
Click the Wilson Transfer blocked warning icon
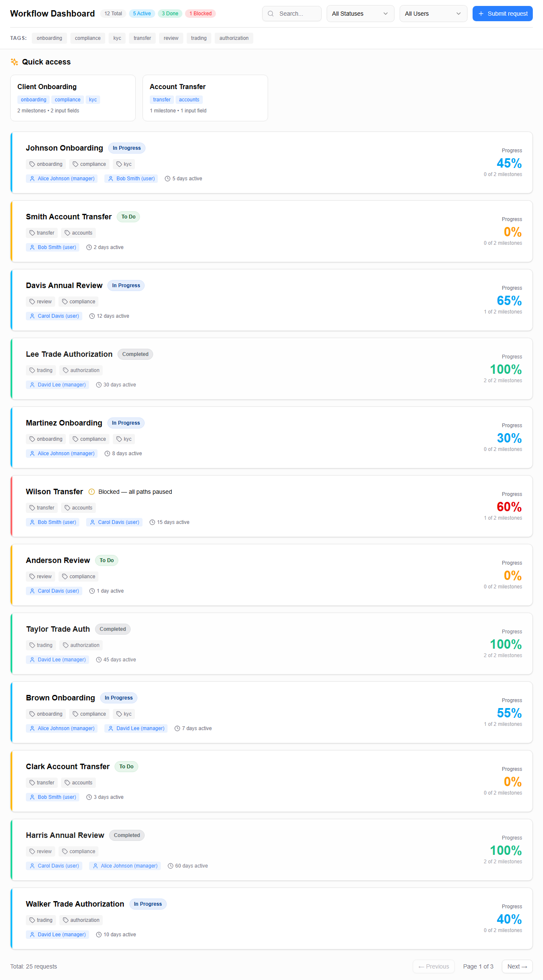point(92,492)
